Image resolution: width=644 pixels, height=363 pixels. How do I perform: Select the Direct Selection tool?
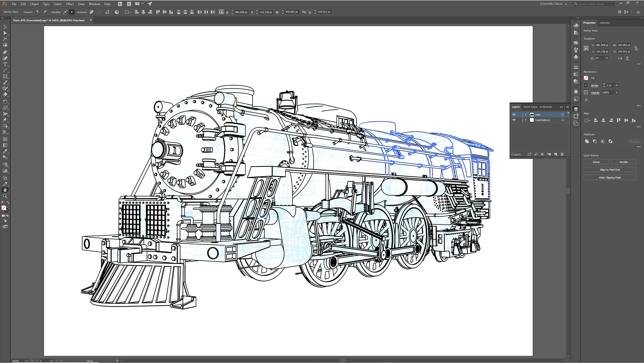5,33
